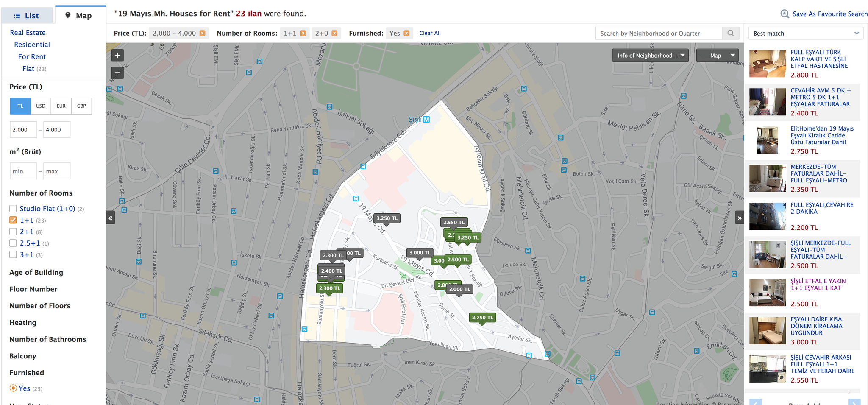Remove the 1+1 rooms filter tag

tap(303, 33)
